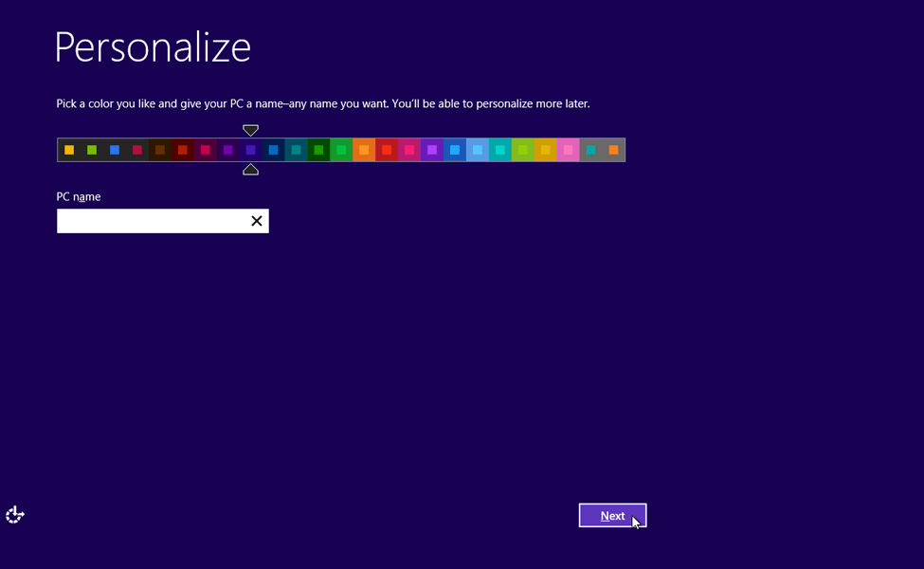Pick the crimson-on-dark-gray color swatch
This screenshot has height=569, width=924.
[137, 150]
